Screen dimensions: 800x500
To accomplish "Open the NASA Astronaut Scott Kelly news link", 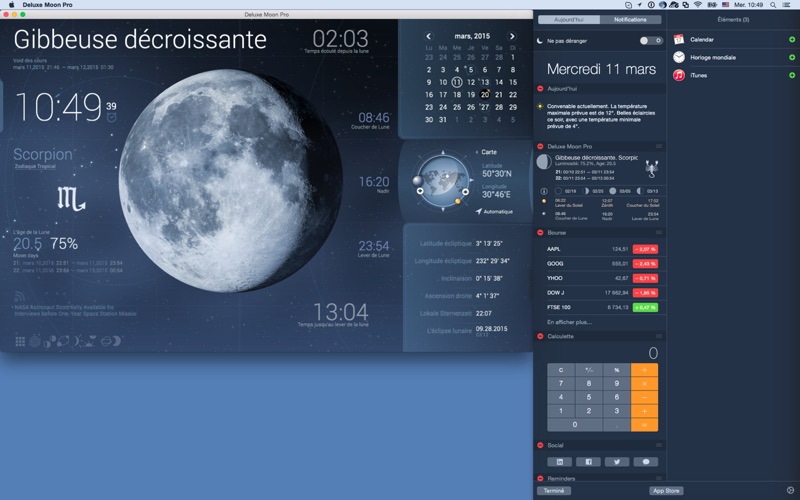I will click(x=75, y=311).
